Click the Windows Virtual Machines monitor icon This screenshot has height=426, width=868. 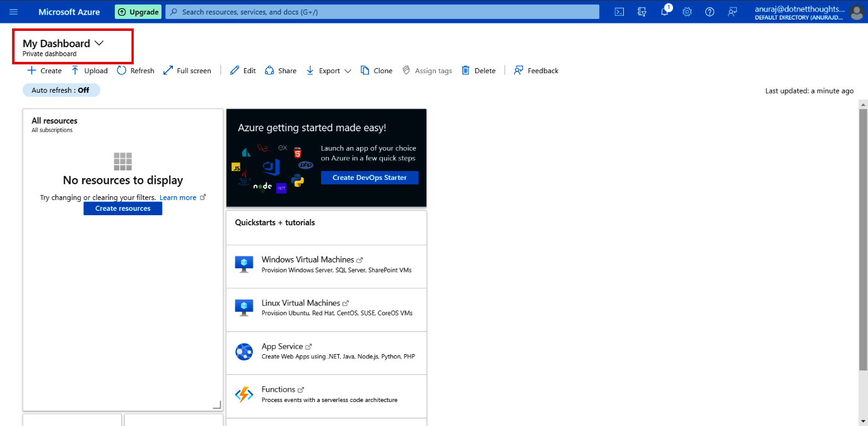point(244,264)
